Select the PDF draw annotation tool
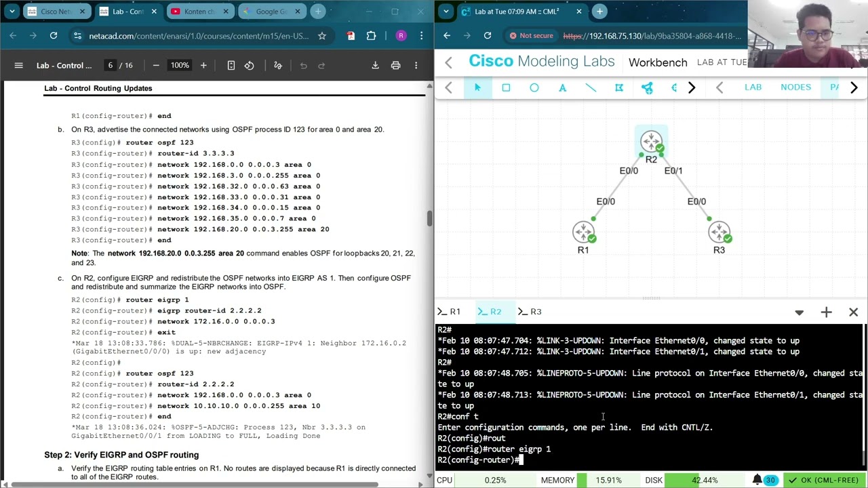Viewport: 868px width, 488px height. coord(278,65)
